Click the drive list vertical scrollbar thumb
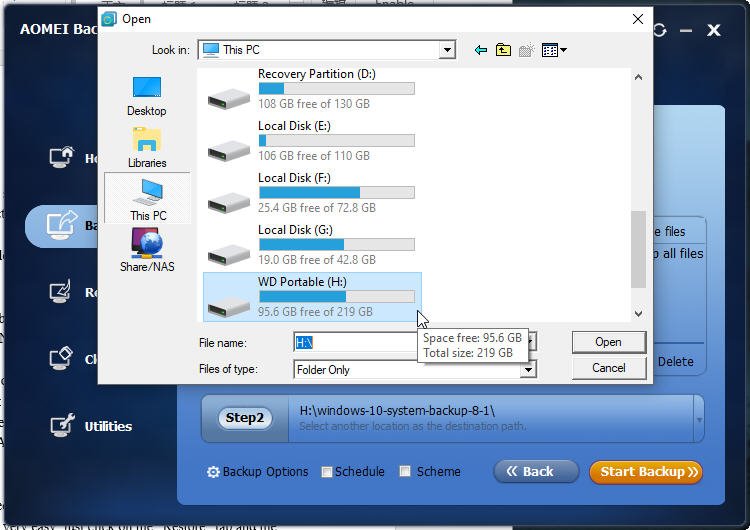The width and height of the screenshot is (750, 530). pyautogui.click(x=638, y=249)
